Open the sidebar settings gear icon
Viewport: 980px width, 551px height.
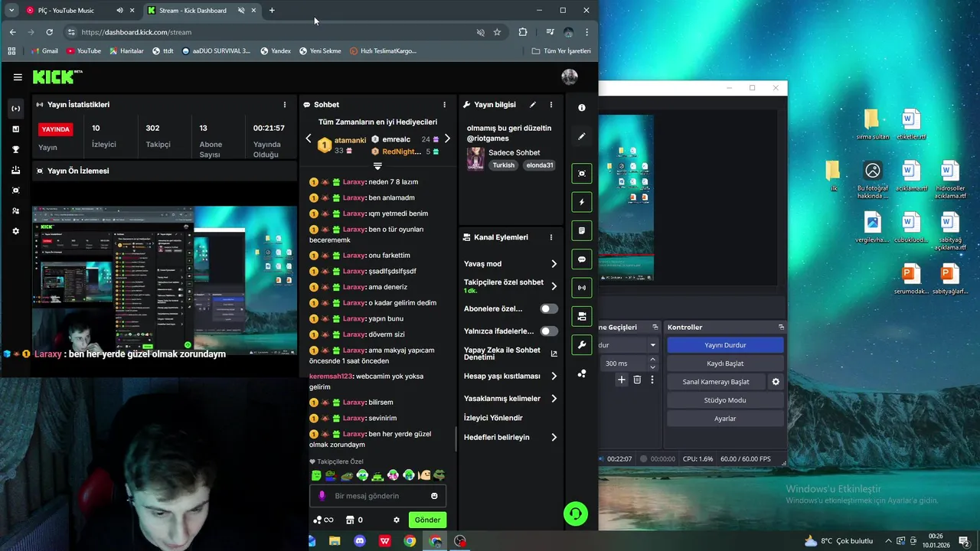pyautogui.click(x=15, y=231)
